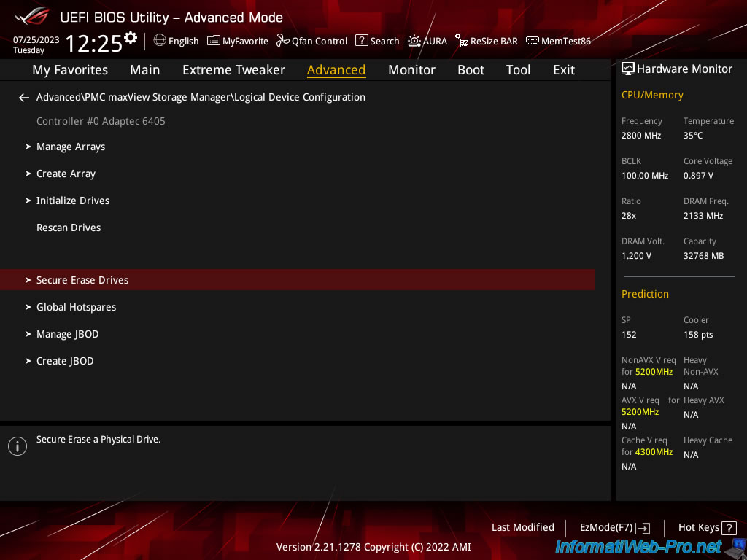Click the info icon in help panel
Image resolution: width=747 pixels, height=560 pixels.
[18, 446]
